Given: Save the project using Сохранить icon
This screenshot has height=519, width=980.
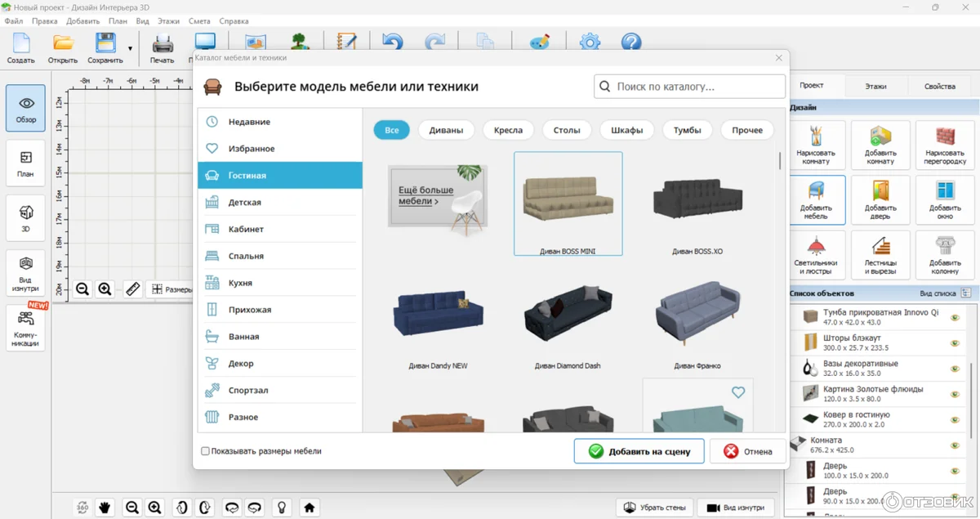Looking at the screenshot, I should tap(105, 48).
